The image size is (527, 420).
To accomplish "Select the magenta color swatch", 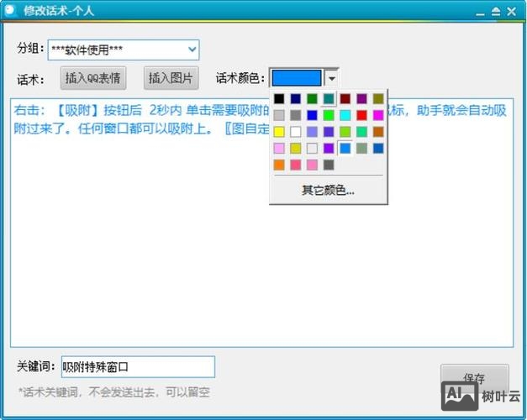I will 378,115.
